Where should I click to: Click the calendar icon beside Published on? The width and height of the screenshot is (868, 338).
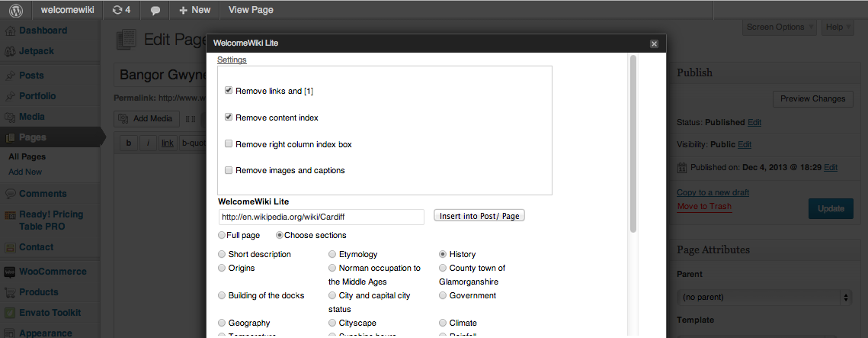point(682,167)
